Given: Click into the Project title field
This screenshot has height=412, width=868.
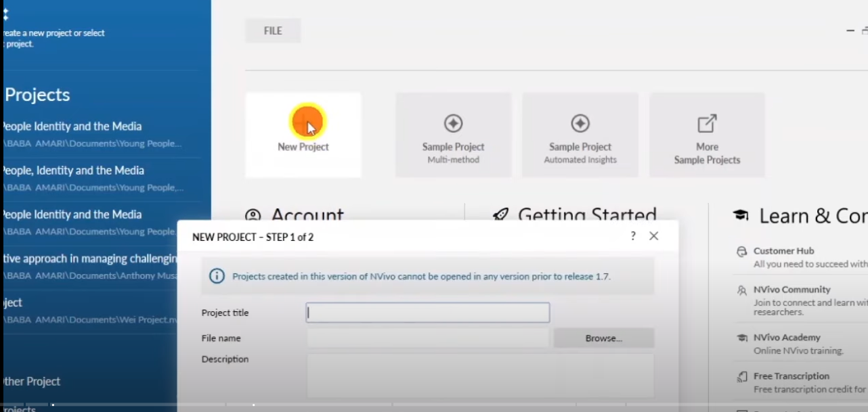Looking at the screenshot, I should point(427,313).
